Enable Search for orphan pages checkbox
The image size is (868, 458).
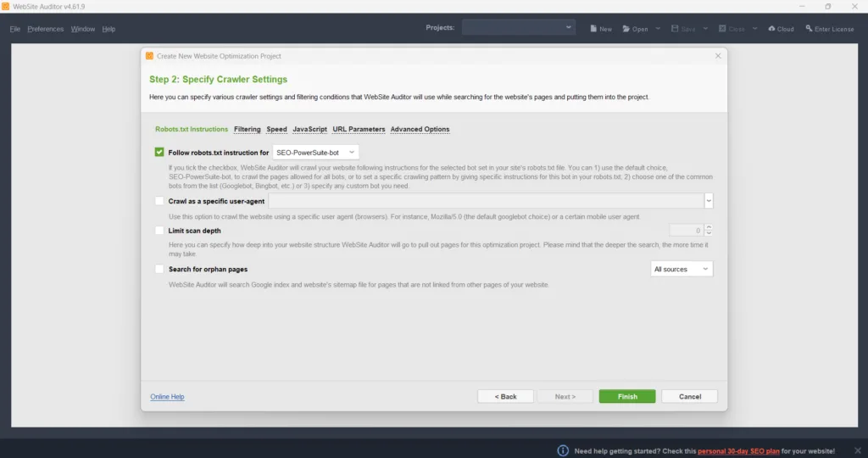click(x=159, y=269)
